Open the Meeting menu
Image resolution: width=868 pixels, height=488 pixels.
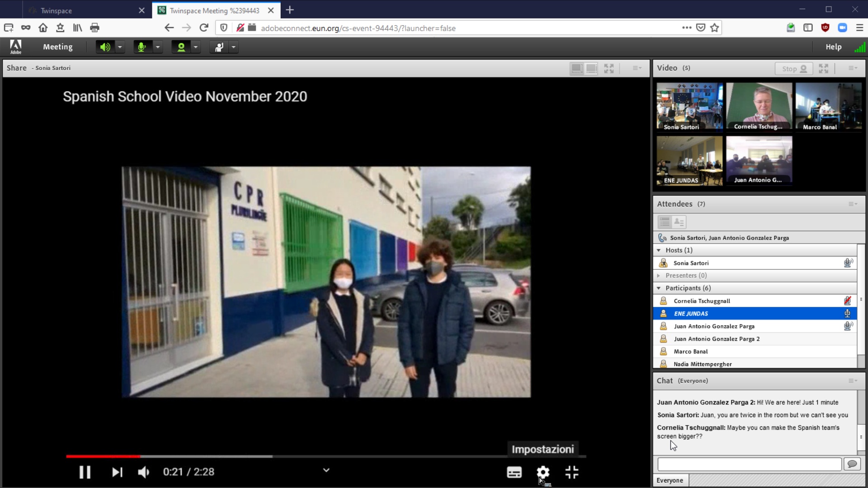coord(57,47)
